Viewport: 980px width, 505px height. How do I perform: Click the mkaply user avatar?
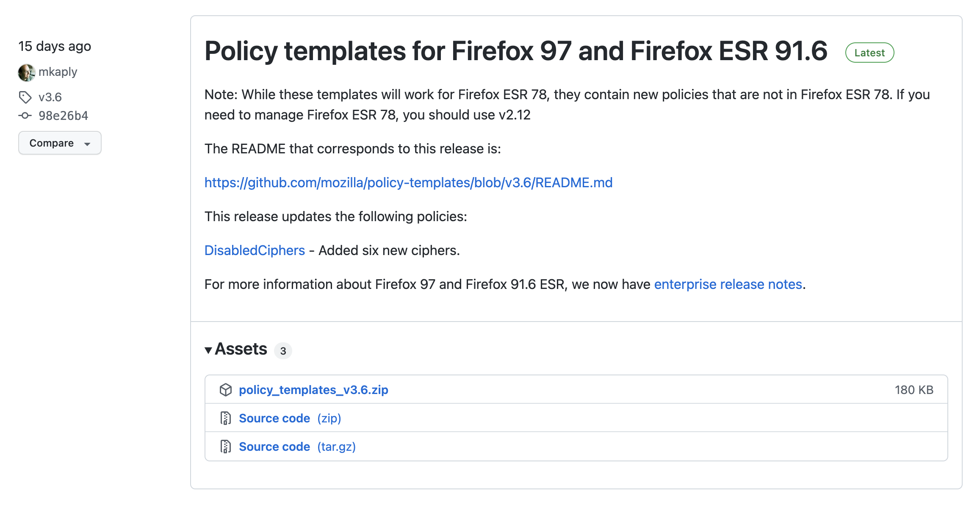coord(26,72)
